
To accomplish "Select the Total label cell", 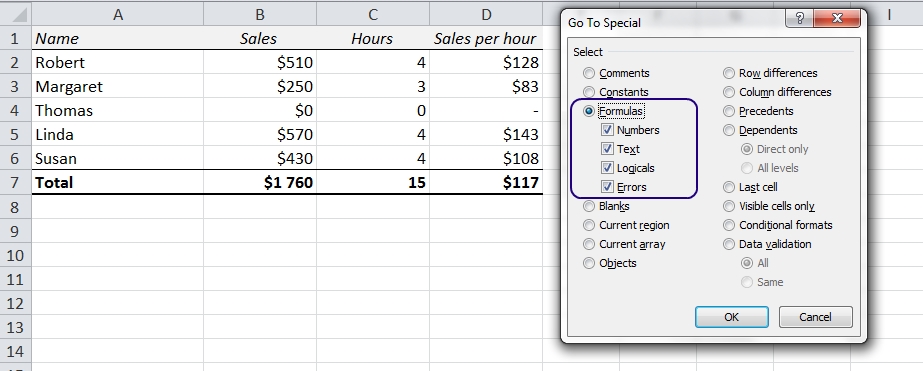I will click(118, 183).
